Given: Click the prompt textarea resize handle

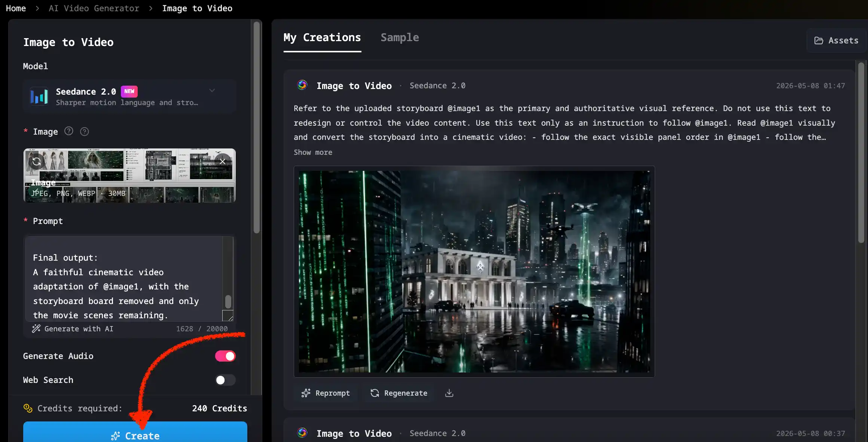Looking at the screenshot, I should tap(228, 316).
